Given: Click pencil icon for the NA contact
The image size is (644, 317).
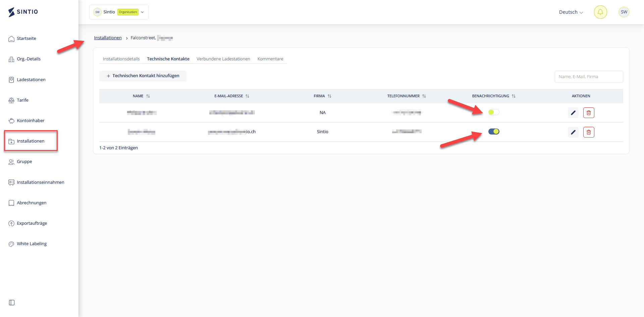Looking at the screenshot, I should click(x=573, y=113).
